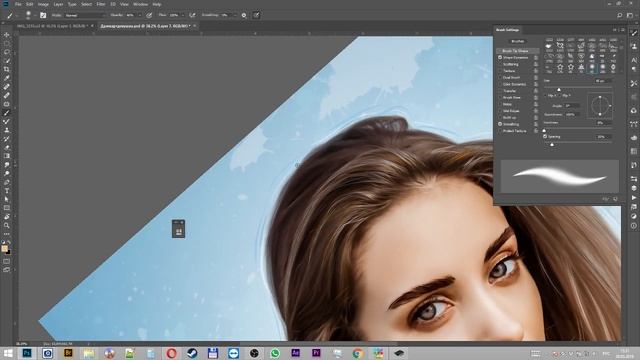Enable Texture checkbox
This screenshot has width=640, height=360.
click(500, 71)
